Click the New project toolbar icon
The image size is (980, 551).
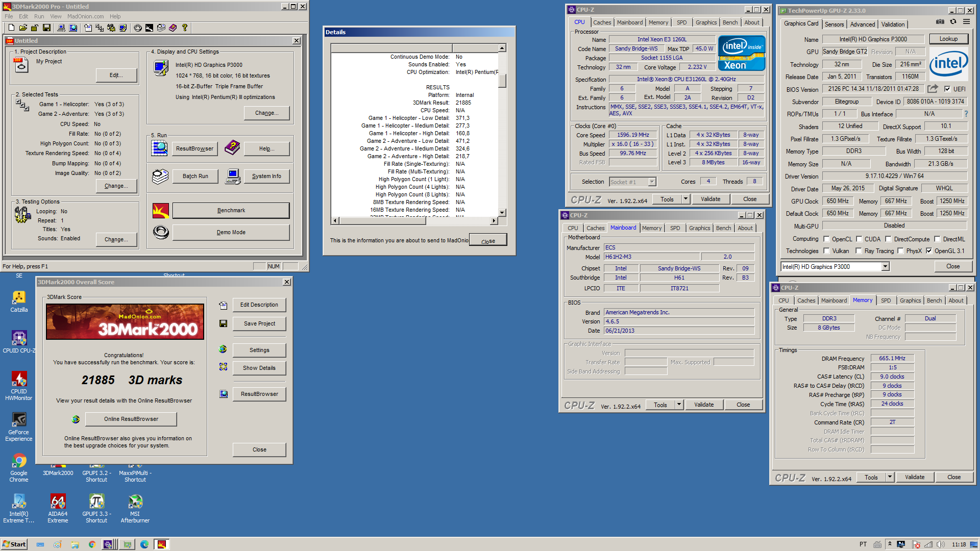tap(11, 28)
